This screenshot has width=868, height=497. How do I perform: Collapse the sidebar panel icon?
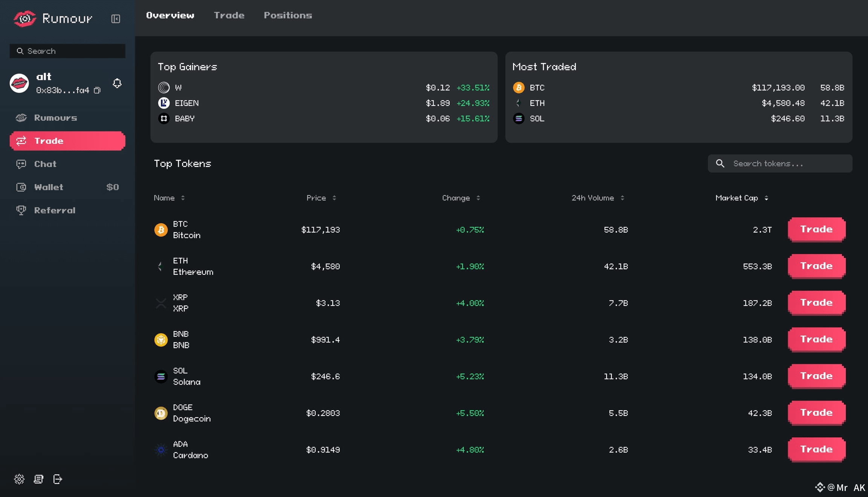[116, 19]
